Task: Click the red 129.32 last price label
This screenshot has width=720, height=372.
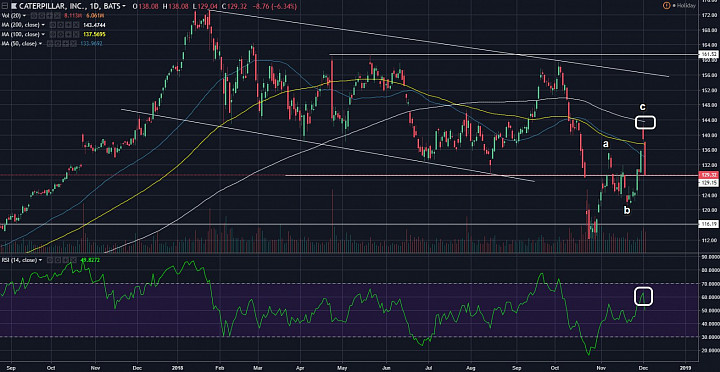Action: [709, 175]
